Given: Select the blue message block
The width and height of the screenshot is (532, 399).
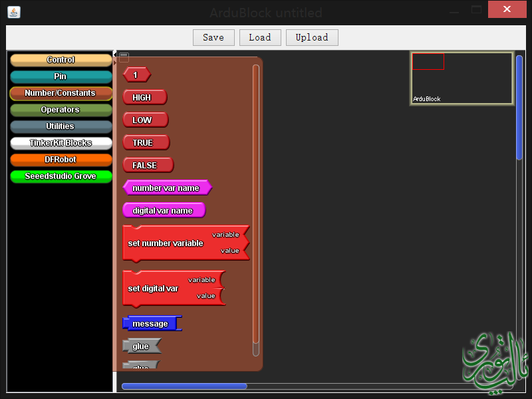Looking at the screenshot, I should (x=152, y=323).
